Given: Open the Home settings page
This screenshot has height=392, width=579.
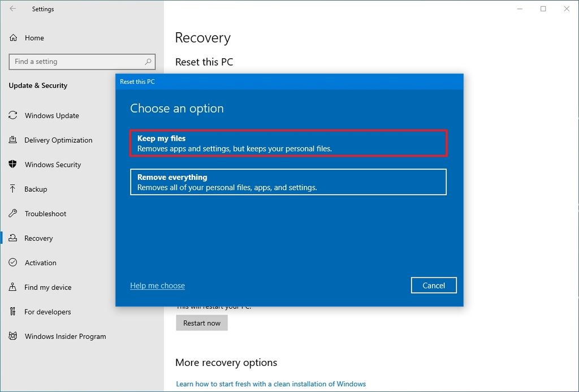Looking at the screenshot, I should [34, 38].
